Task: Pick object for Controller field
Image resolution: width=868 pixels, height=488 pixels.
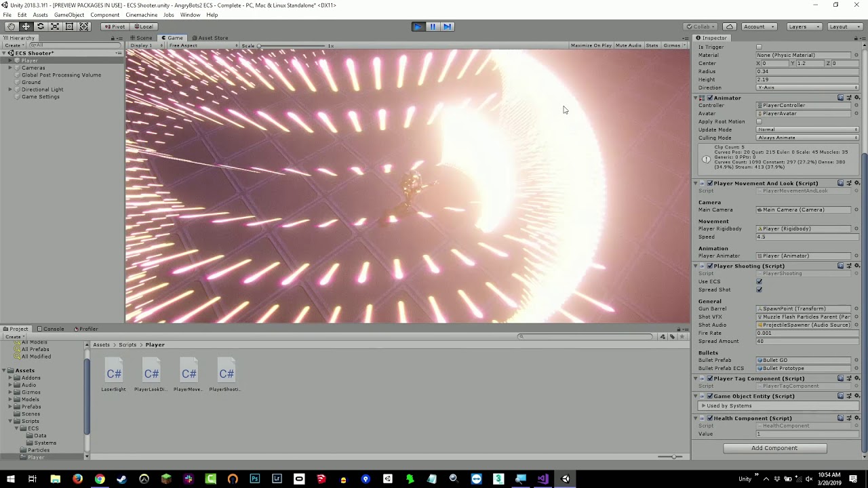Action: 856,105
